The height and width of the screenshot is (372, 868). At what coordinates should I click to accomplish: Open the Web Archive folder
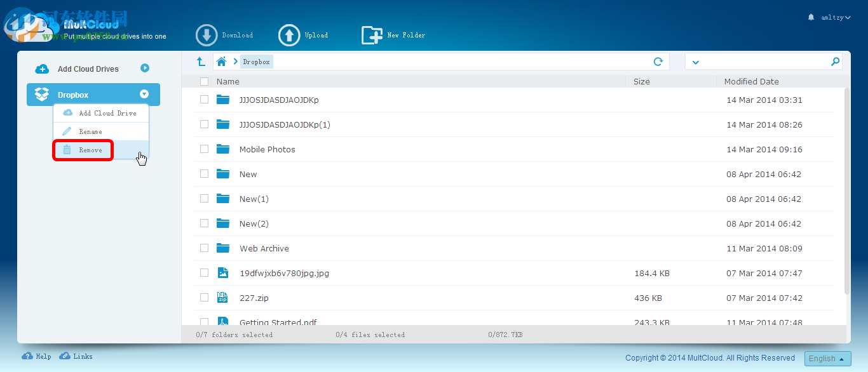tap(264, 248)
